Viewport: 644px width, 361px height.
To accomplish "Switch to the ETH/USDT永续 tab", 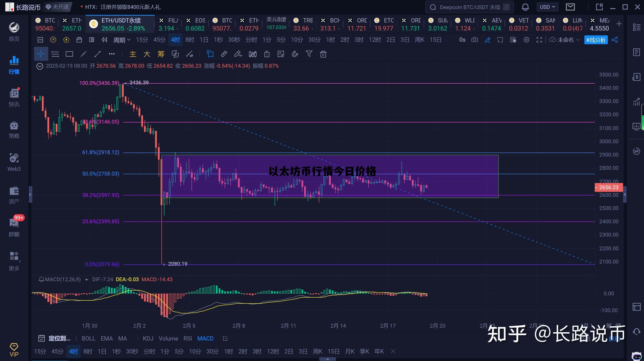I will [x=120, y=24].
